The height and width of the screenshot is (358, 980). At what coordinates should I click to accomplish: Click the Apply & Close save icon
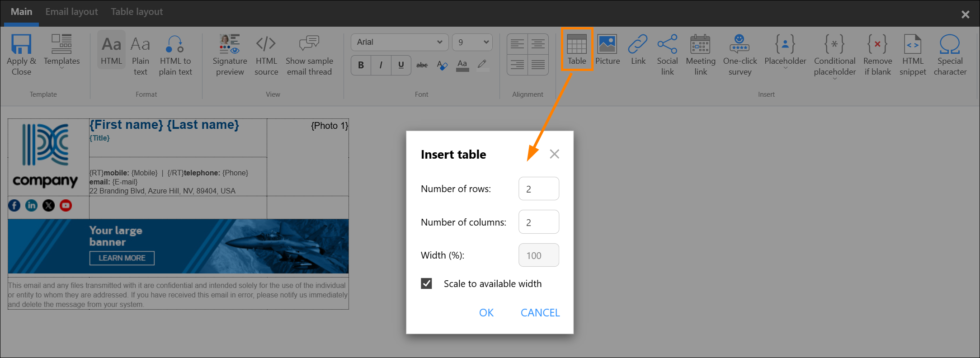21,44
